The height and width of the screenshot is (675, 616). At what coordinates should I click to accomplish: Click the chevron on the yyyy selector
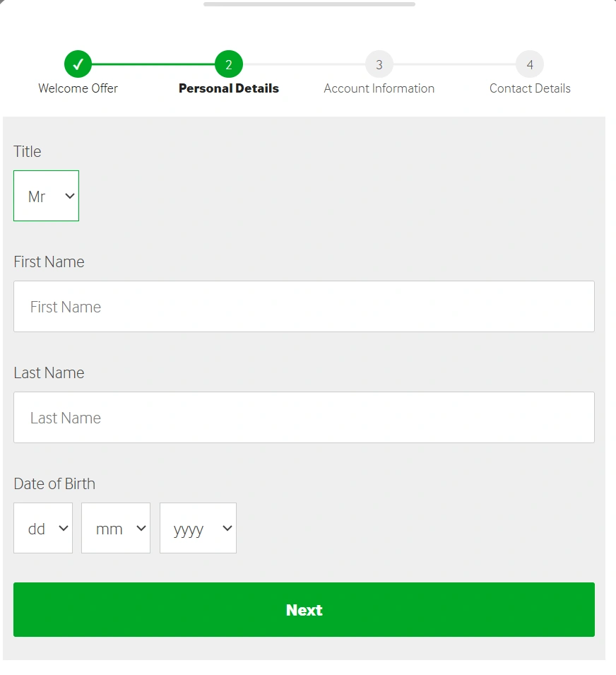point(227,528)
